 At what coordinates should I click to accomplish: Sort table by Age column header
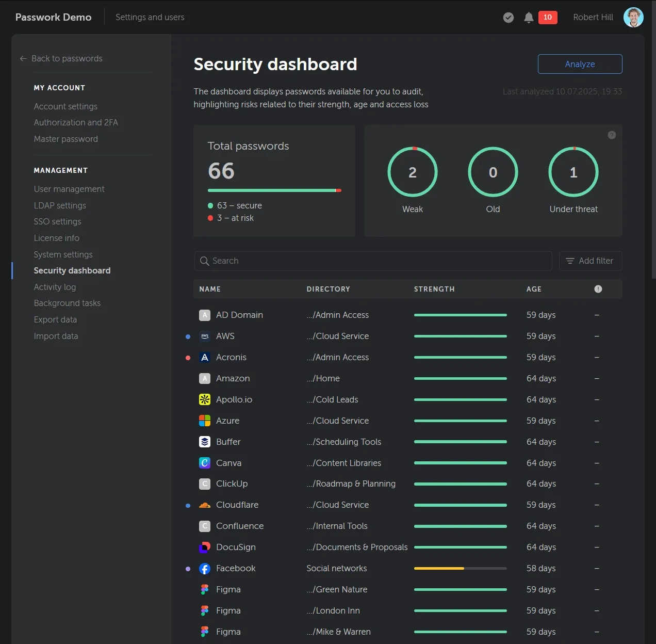pos(534,289)
